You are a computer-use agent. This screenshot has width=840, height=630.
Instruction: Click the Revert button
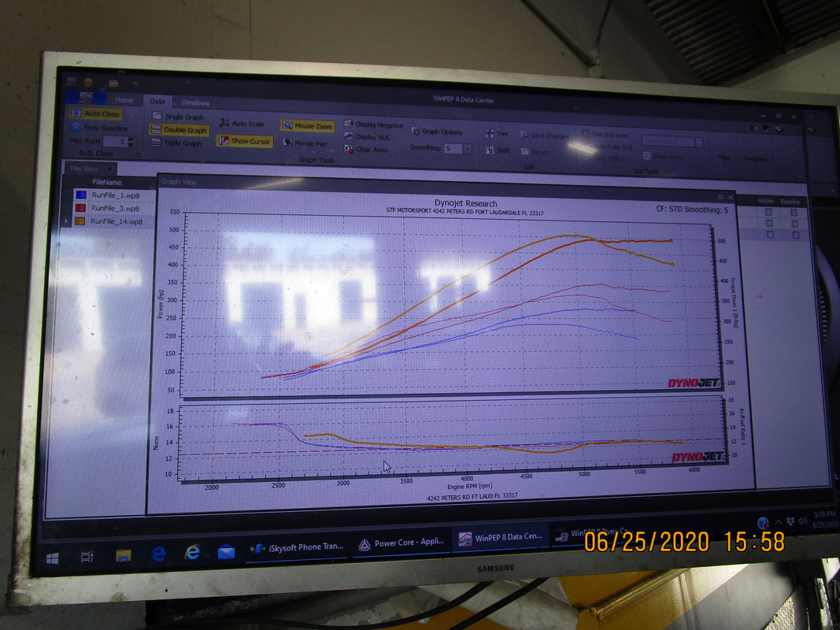[535, 152]
